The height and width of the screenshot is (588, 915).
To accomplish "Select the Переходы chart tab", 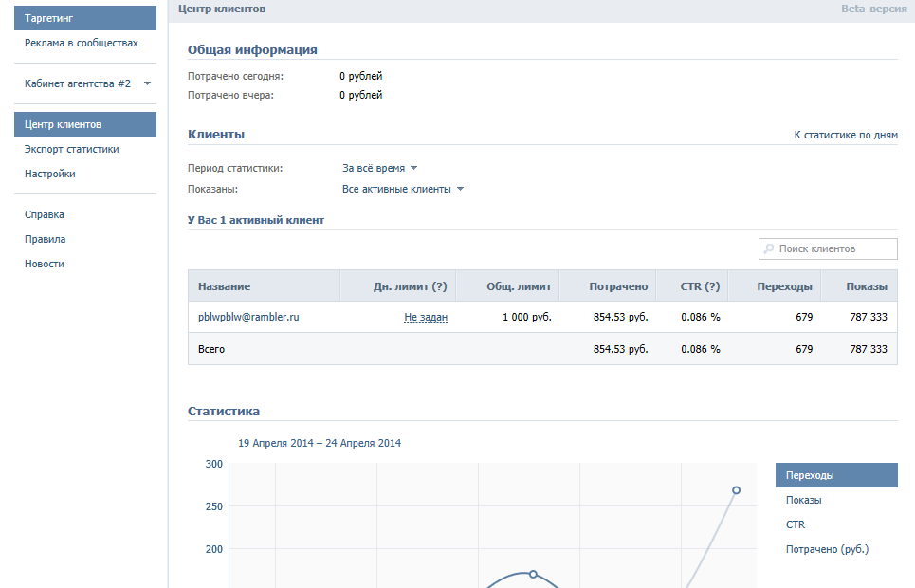I will 836,475.
